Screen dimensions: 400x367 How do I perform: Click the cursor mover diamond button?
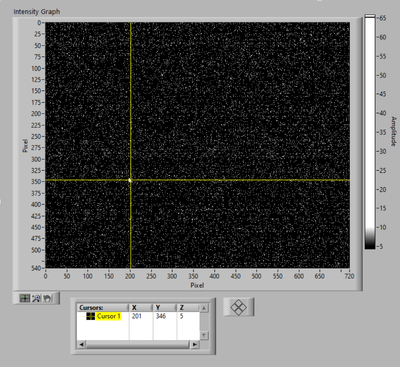[x=239, y=307]
